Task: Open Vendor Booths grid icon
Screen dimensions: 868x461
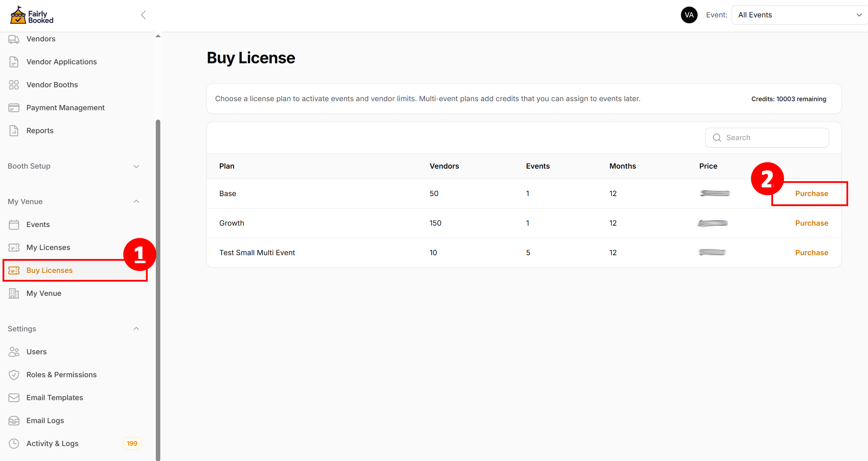Action: tap(14, 85)
